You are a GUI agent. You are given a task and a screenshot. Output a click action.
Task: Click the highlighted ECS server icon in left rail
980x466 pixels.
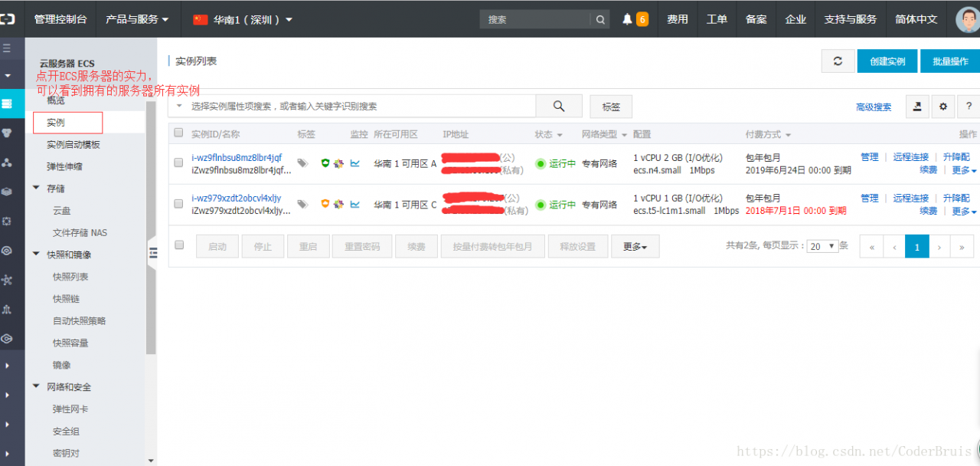[x=7, y=103]
